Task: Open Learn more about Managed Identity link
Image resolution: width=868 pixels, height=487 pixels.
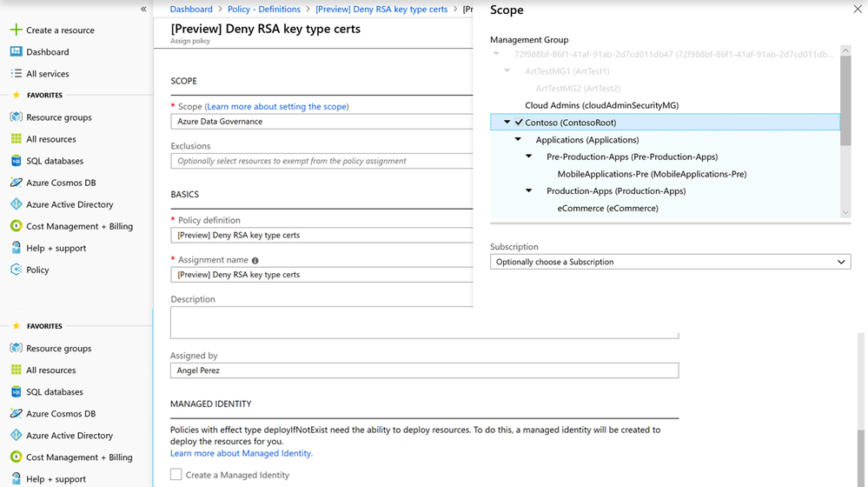Action: pos(242,453)
